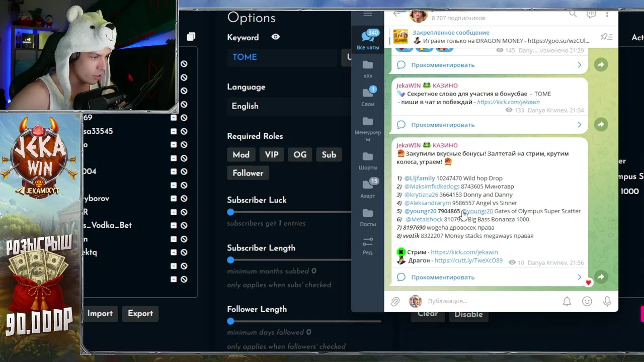Image resolution: width=644 pixels, height=362 pixels.
Task: Ban the s_Vodka_Bet entry
Action: point(184,225)
